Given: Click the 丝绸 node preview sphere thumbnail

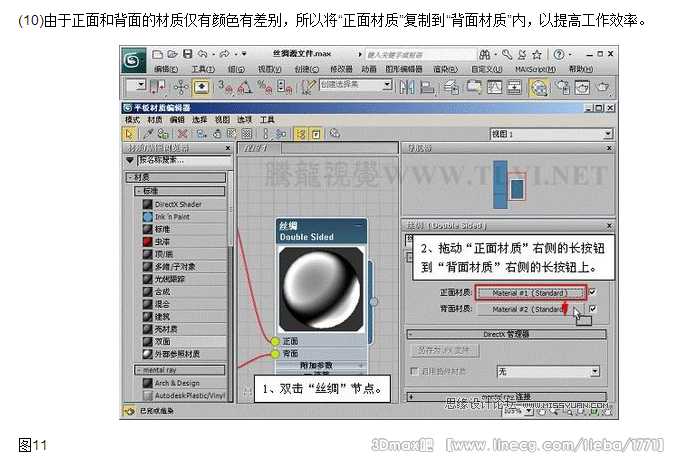Looking at the screenshot, I should click(x=321, y=289).
